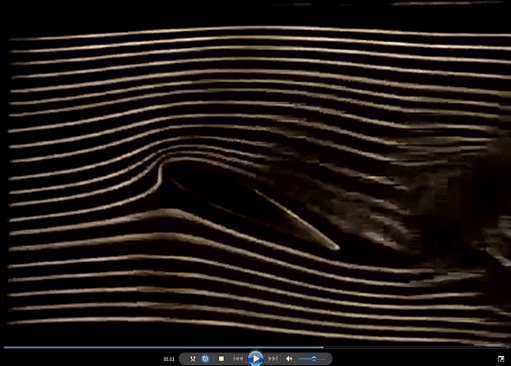The height and width of the screenshot is (366, 511).
Task: Play the paused video
Action: [256, 359]
